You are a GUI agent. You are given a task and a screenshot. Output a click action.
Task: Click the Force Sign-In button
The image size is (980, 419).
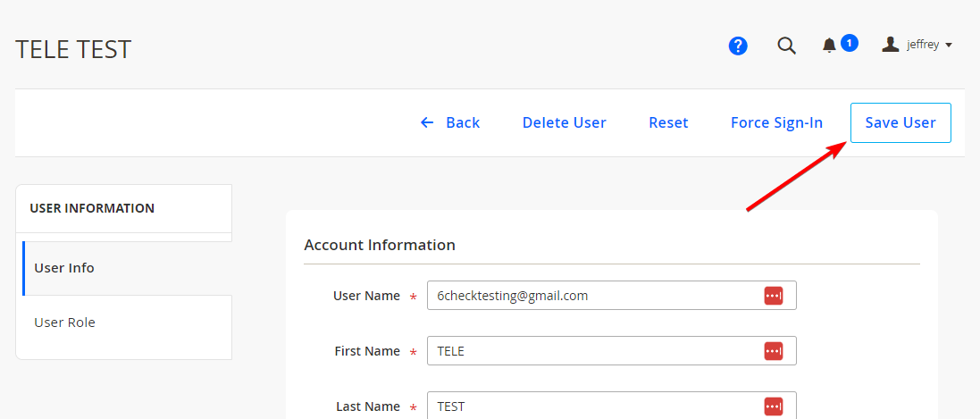(x=777, y=122)
